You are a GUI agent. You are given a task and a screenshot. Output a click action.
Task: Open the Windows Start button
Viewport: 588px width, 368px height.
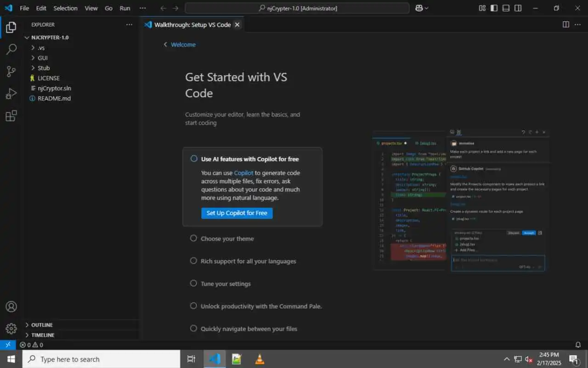[x=11, y=359]
